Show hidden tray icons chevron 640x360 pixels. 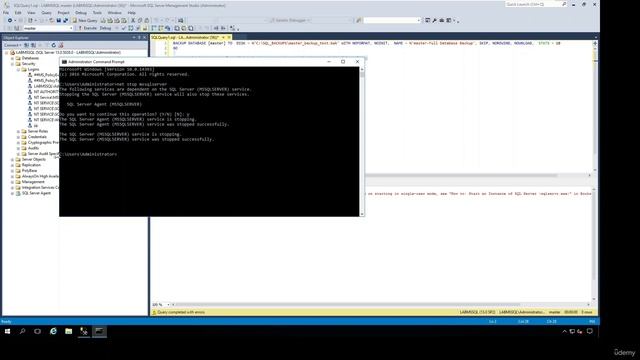pos(564,331)
